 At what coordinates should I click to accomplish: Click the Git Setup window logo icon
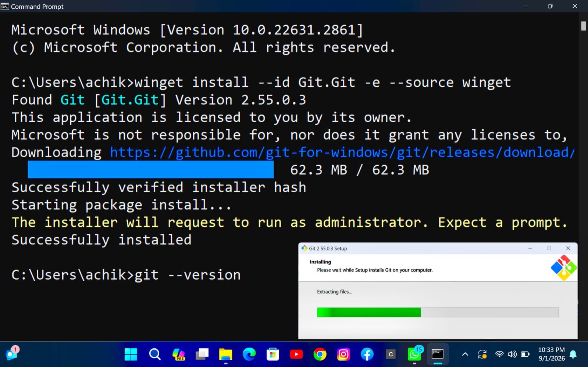coord(564,268)
